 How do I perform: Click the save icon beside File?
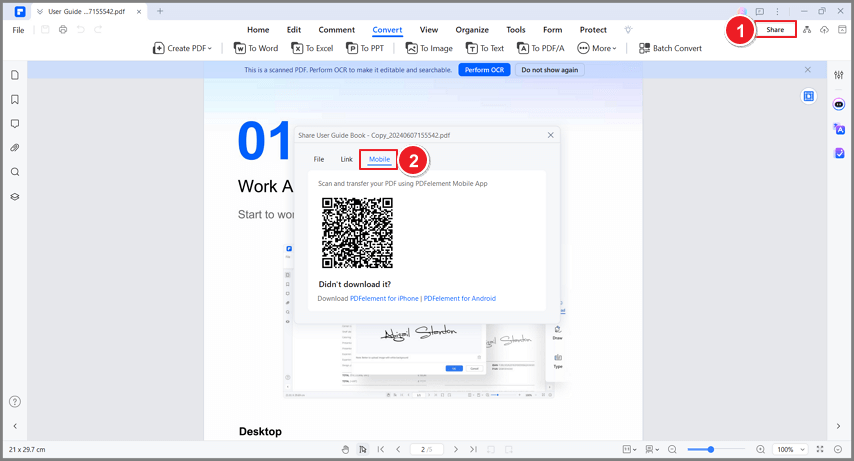45,29
